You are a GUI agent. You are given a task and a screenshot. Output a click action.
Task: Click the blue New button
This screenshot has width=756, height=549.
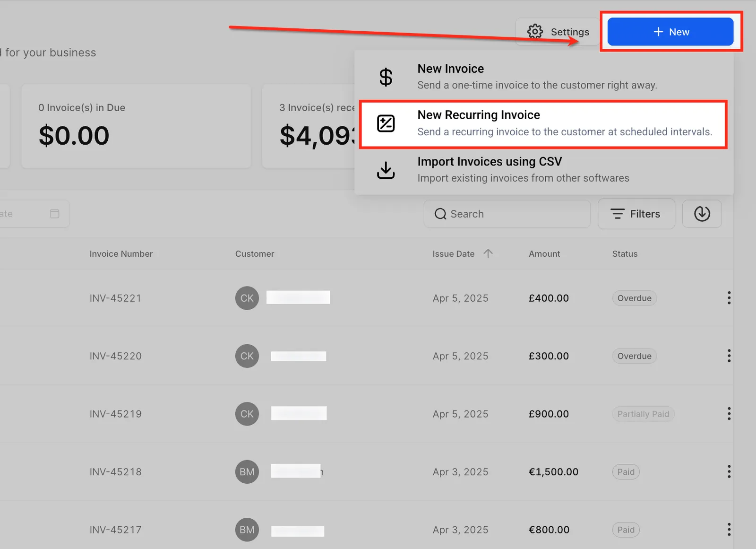tap(670, 32)
